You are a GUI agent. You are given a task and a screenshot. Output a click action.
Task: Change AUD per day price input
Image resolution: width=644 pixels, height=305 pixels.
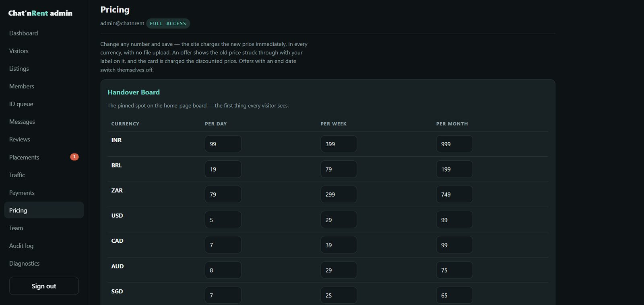[223, 270]
